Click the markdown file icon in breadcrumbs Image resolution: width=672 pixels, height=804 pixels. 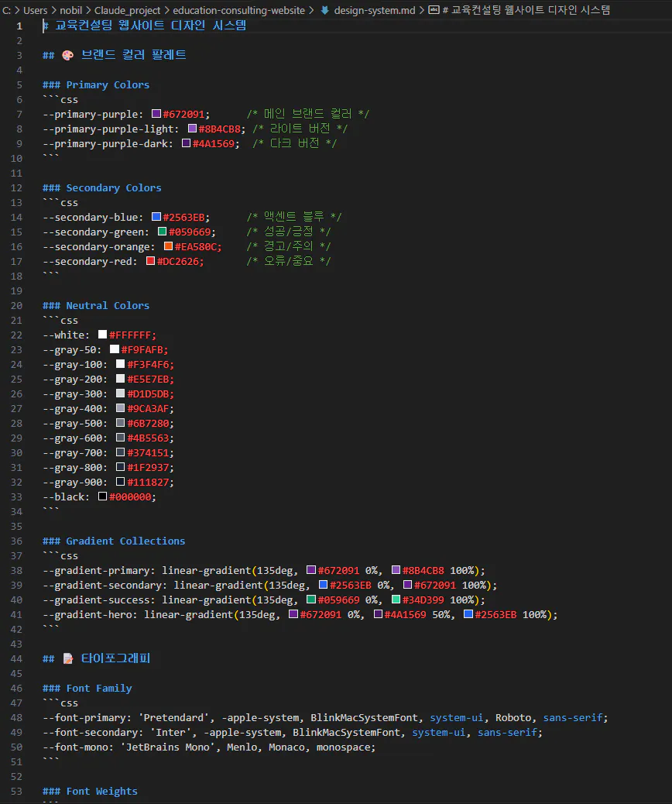pos(325,10)
